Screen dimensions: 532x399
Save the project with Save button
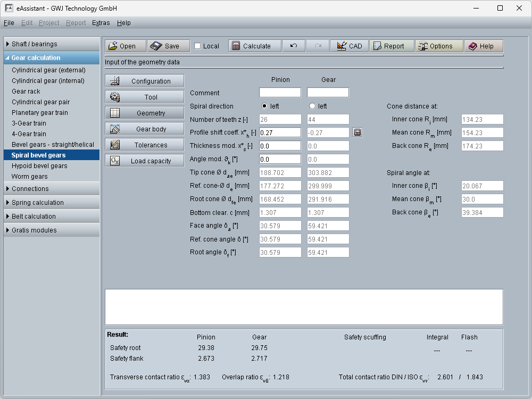166,46
